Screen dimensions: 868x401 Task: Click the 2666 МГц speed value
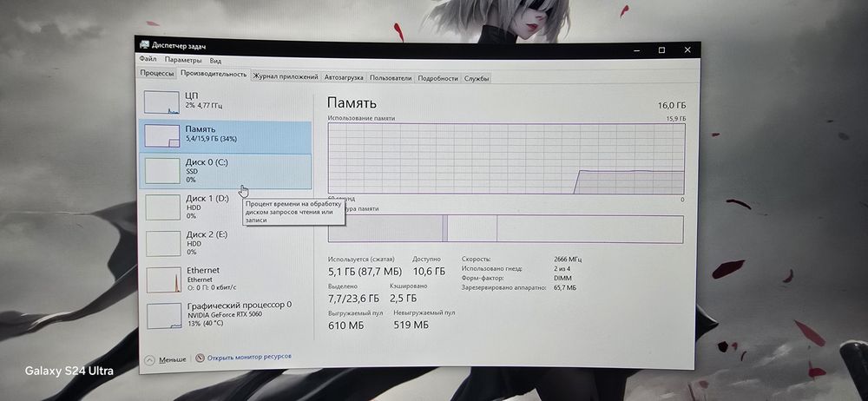(568, 259)
